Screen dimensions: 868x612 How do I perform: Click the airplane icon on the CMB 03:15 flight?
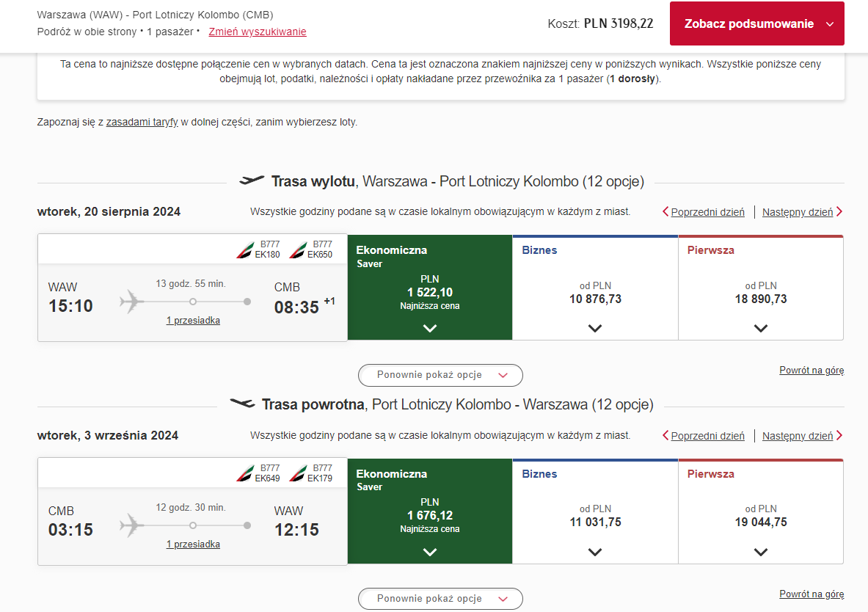pos(132,525)
